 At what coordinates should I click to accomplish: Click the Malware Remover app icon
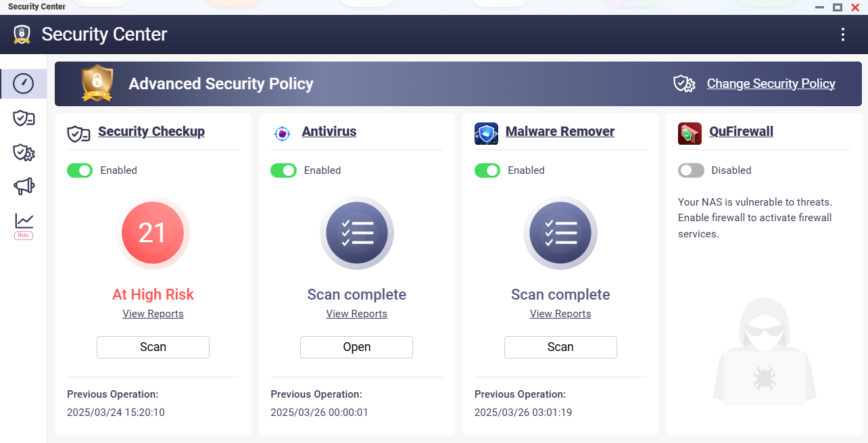(486, 133)
